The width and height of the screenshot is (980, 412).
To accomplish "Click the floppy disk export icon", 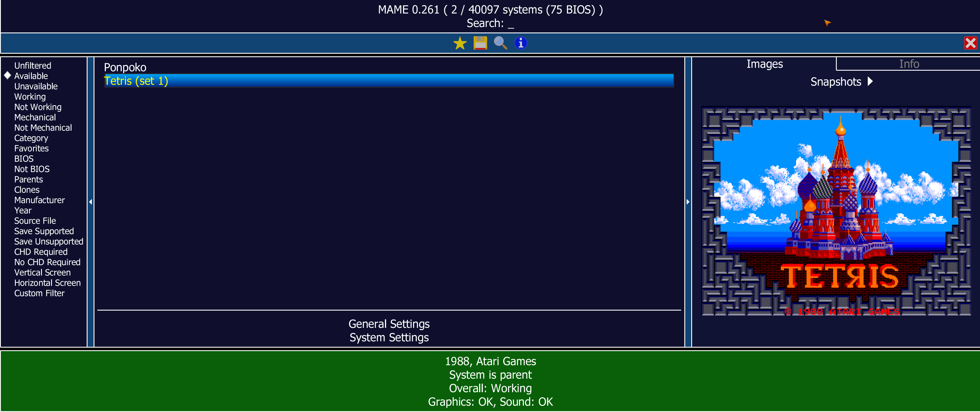I will 480,43.
